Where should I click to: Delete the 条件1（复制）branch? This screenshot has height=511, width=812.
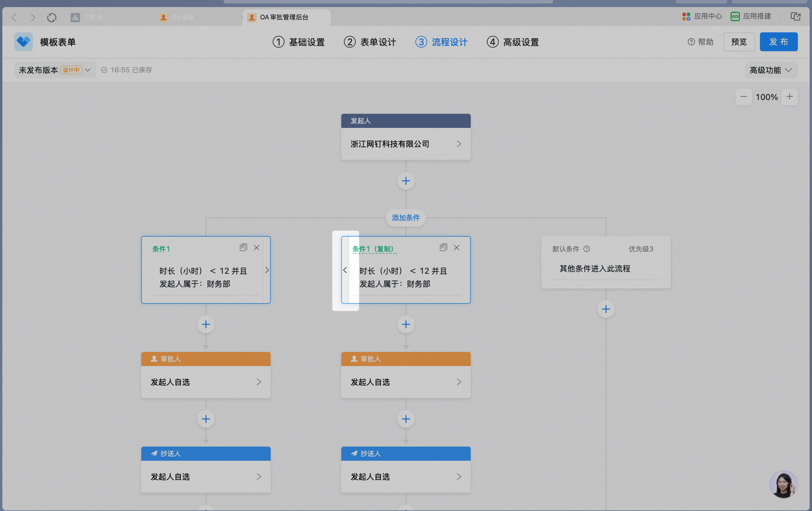point(457,247)
